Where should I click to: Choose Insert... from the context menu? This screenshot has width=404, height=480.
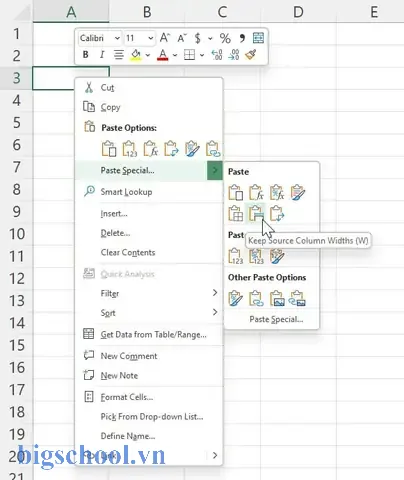click(x=149, y=214)
